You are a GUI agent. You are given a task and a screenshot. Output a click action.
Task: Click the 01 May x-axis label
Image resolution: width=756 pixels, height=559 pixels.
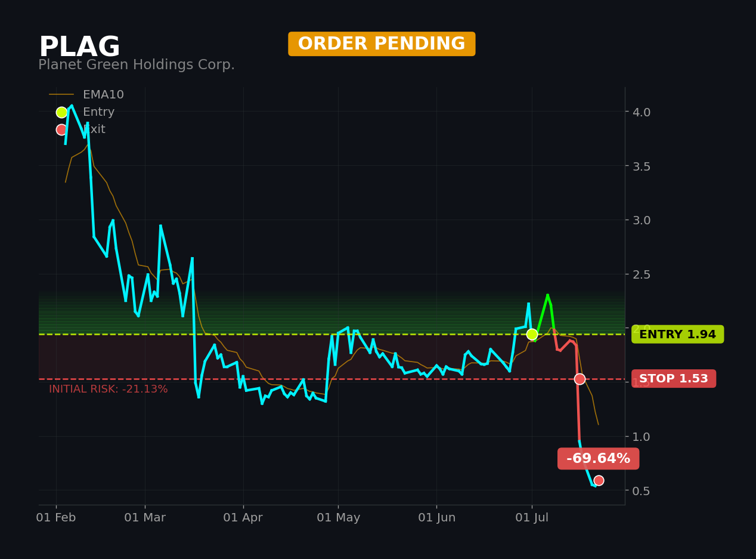[339, 518]
